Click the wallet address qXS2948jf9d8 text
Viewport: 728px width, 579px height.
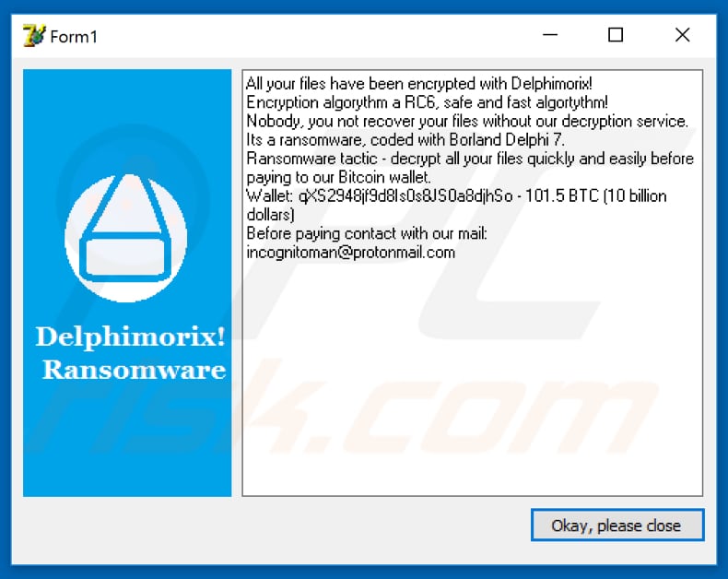click(405, 196)
